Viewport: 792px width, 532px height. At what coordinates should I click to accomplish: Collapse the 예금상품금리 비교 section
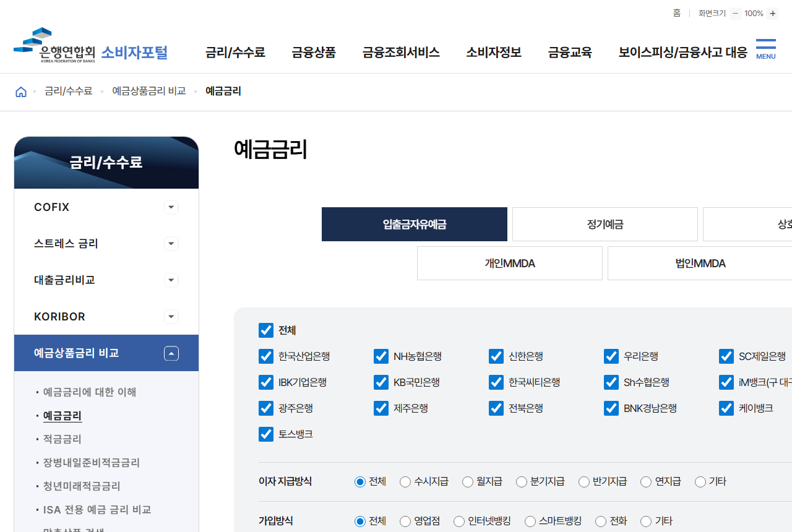coord(171,353)
